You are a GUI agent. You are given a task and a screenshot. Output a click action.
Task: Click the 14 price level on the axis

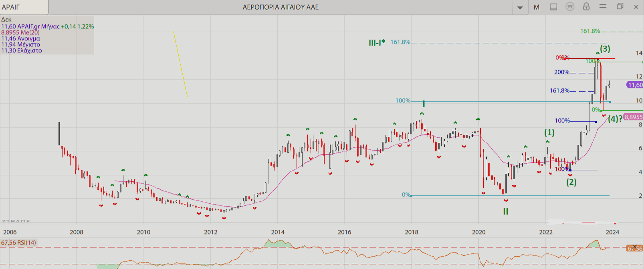click(x=639, y=53)
